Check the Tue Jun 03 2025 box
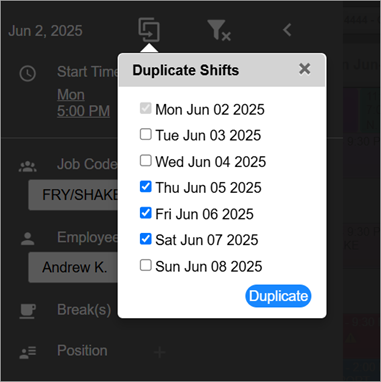The height and width of the screenshot is (382, 381). click(146, 134)
